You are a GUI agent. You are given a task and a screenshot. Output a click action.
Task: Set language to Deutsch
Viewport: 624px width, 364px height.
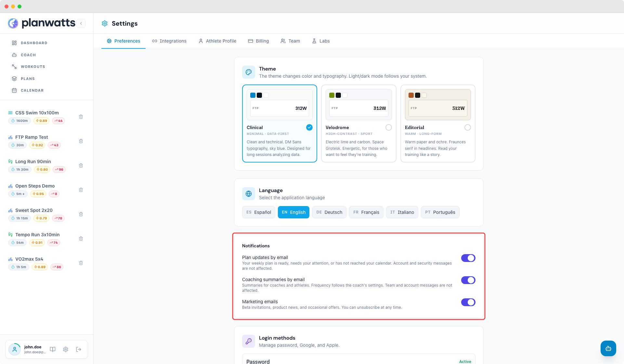pyautogui.click(x=329, y=212)
